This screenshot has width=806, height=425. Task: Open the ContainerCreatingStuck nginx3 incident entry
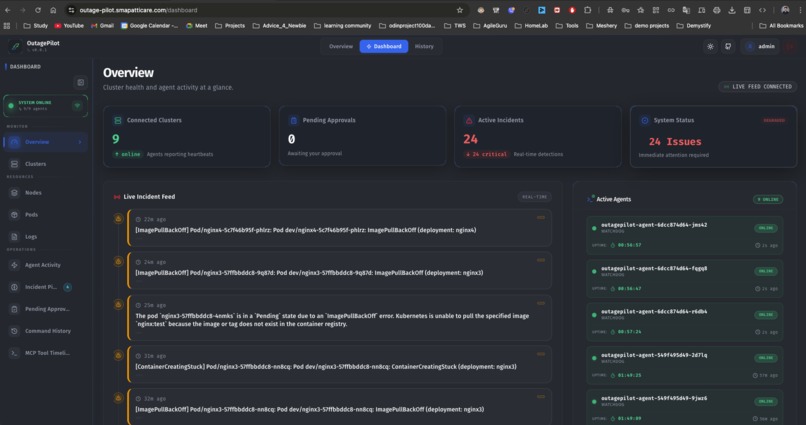(340, 364)
